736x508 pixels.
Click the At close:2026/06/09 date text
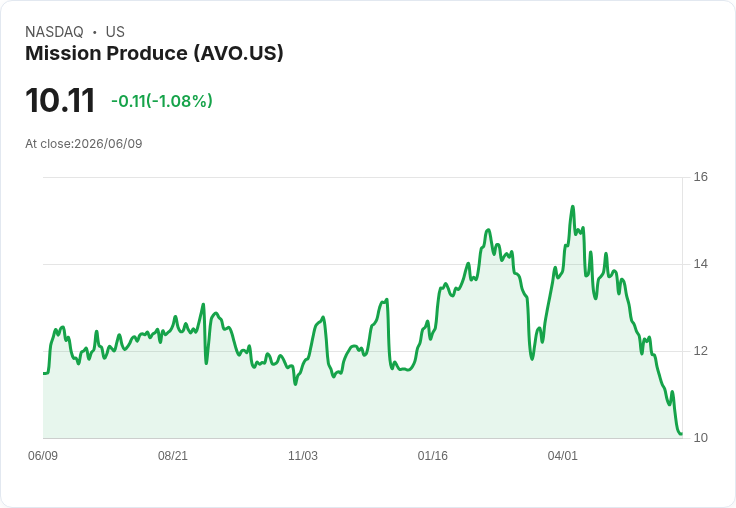click(84, 144)
